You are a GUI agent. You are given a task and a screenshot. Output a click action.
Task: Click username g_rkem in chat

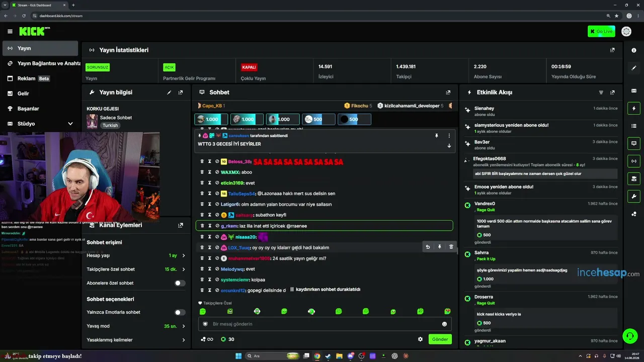point(229,226)
